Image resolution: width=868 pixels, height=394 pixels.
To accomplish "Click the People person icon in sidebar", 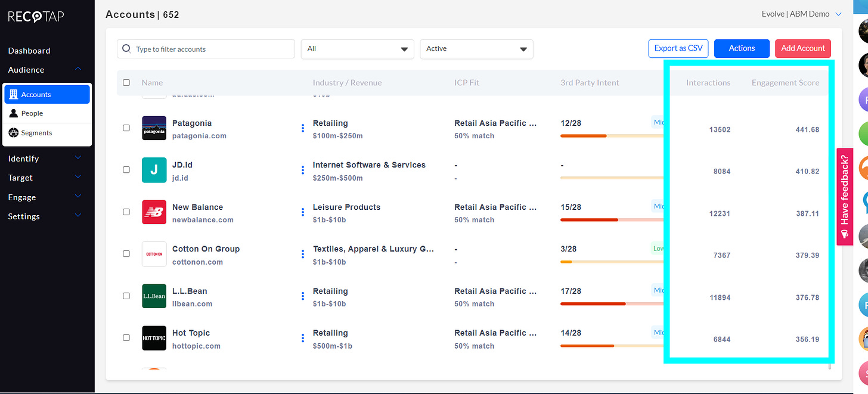I will tap(14, 113).
